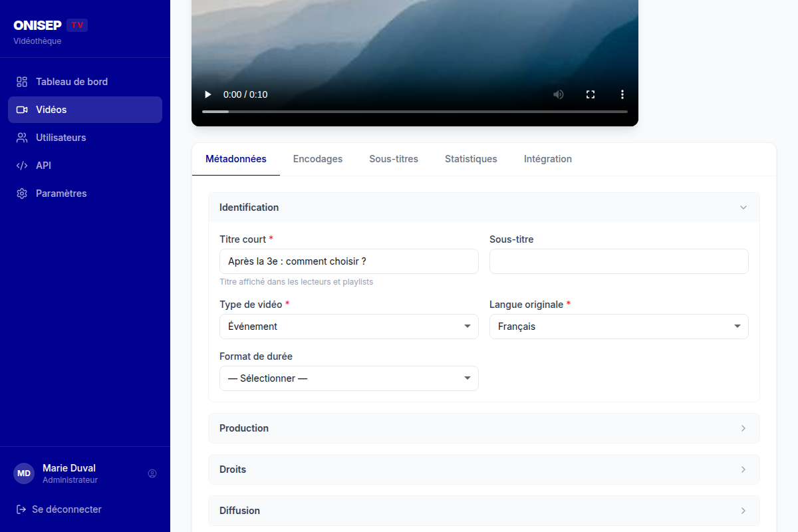Screen dimensions: 798x532
Task: Enter fullscreen video mode
Action: (x=591, y=94)
